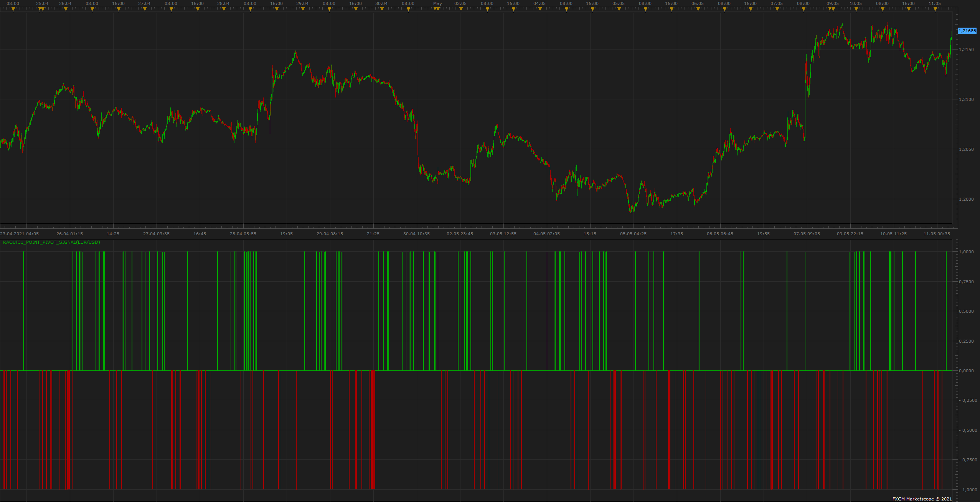This screenshot has width=980, height=502.
Task: Click the negative 0,5000 indicator scale value
Action: tap(968, 430)
